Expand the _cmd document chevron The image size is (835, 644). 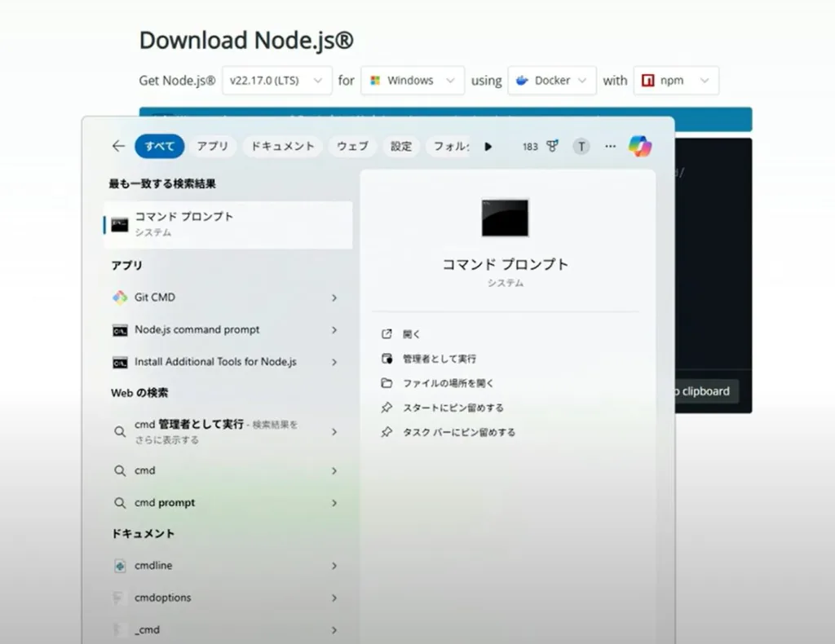coord(334,630)
